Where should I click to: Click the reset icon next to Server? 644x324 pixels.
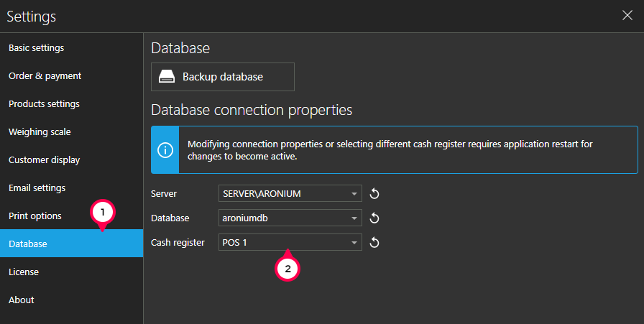374,194
